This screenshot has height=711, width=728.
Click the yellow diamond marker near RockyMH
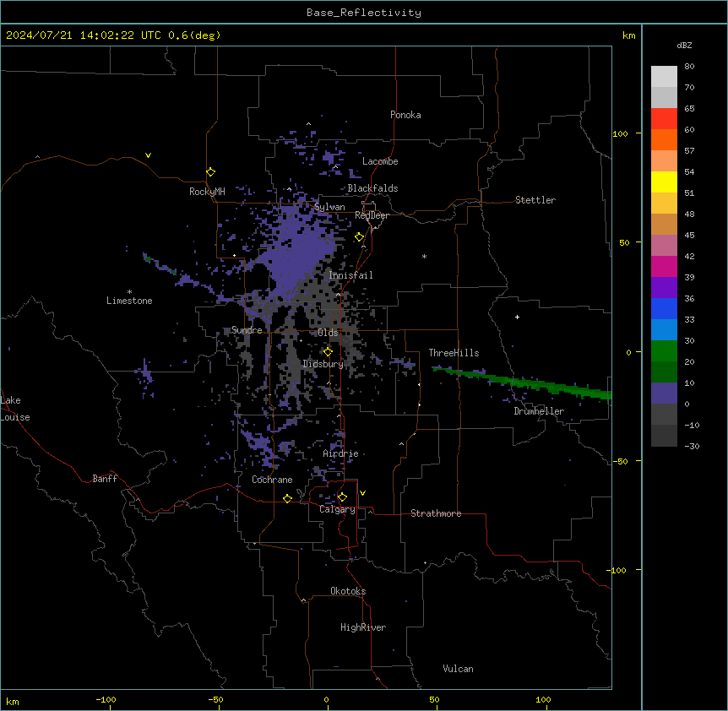pos(210,171)
